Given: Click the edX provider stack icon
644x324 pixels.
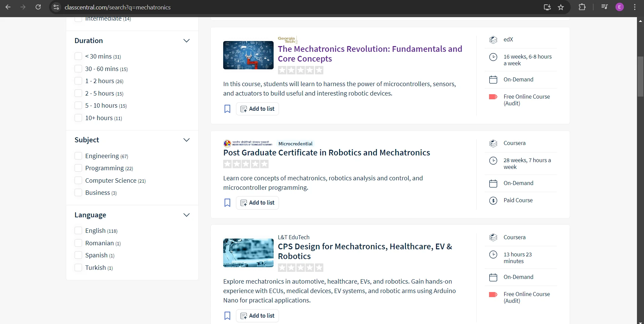Looking at the screenshot, I should pyautogui.click(x=493, y=40).
